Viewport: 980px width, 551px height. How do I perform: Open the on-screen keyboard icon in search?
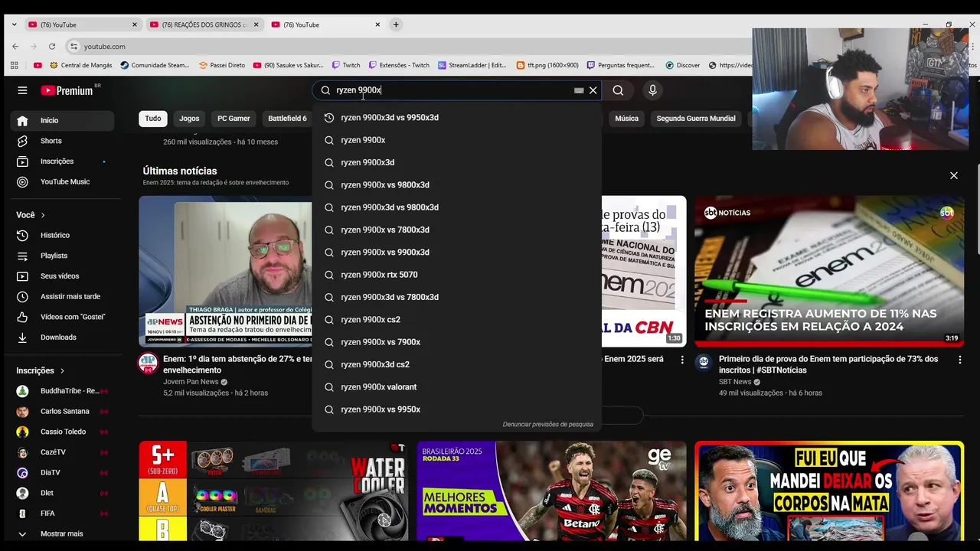[x=579, y=90]
